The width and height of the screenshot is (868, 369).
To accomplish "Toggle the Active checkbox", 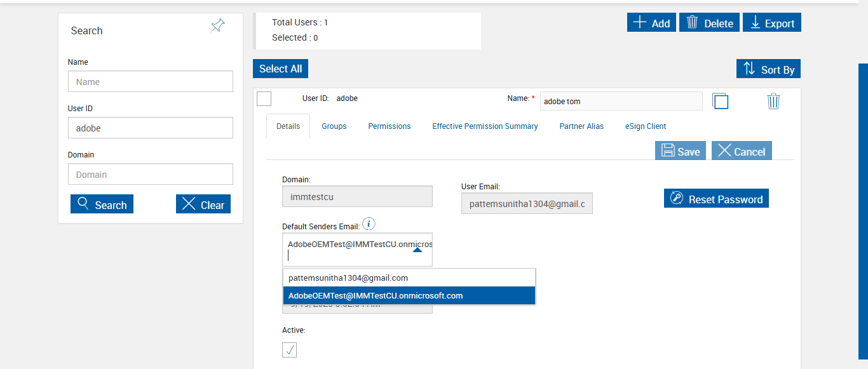I will (x=289, y=350).
